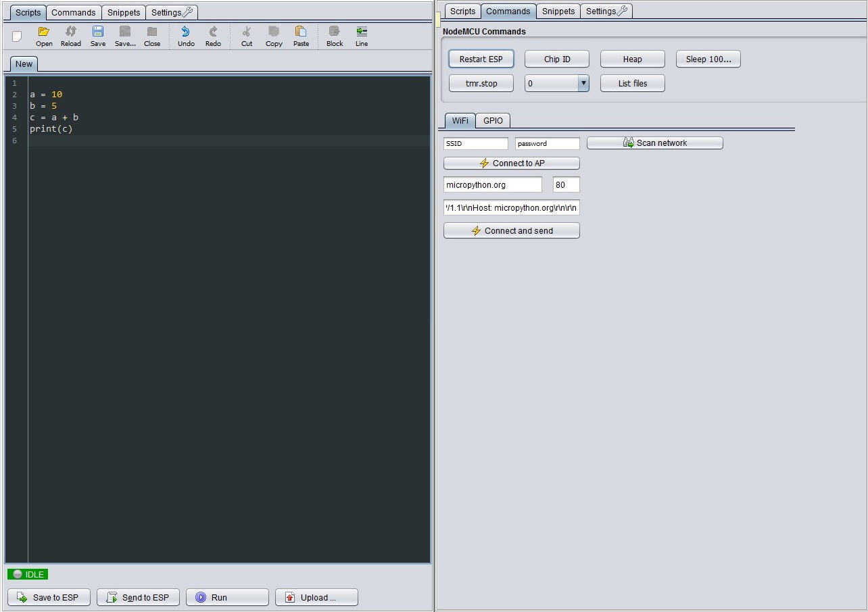
Task: Open a script file
Action: coord(44,36)
